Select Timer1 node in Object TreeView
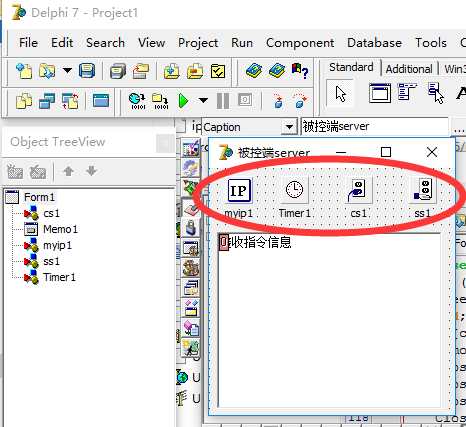466x427 pixels. 59,277
